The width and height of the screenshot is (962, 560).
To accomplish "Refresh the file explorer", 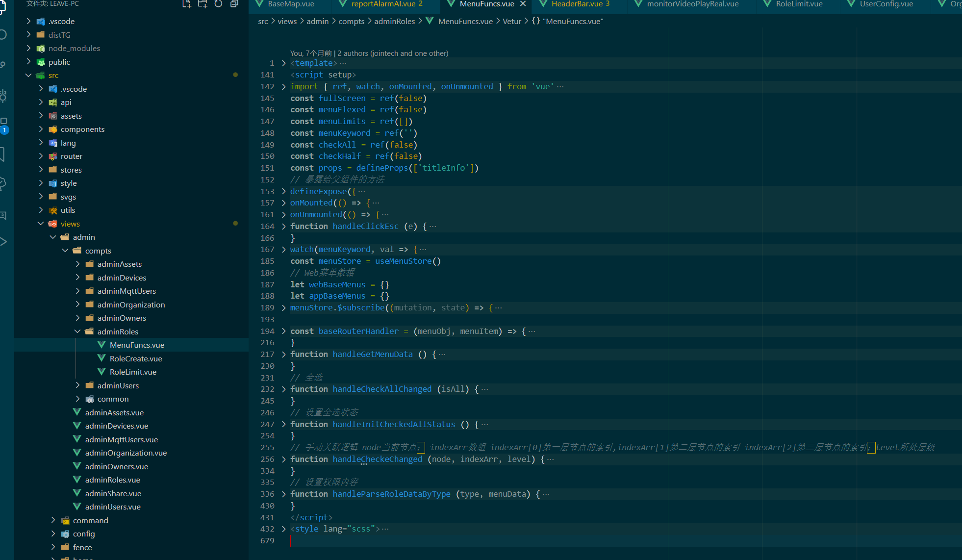I will pos(218,4).
